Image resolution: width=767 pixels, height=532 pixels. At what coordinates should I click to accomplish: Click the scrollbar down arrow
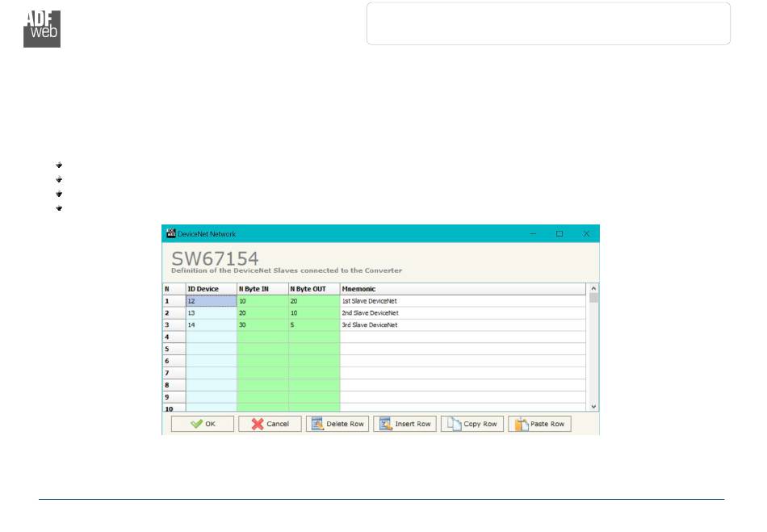(x=593, y=407)
